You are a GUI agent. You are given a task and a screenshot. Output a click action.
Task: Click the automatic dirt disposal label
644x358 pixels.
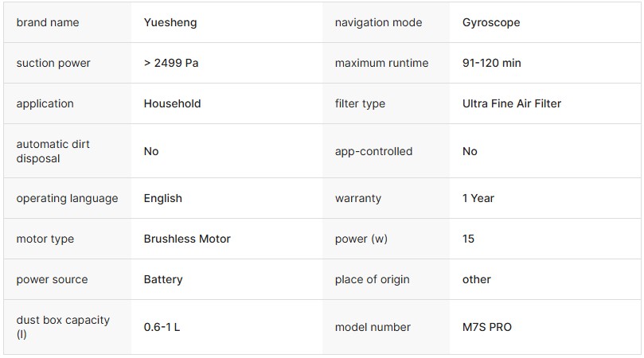coord(53,151)
